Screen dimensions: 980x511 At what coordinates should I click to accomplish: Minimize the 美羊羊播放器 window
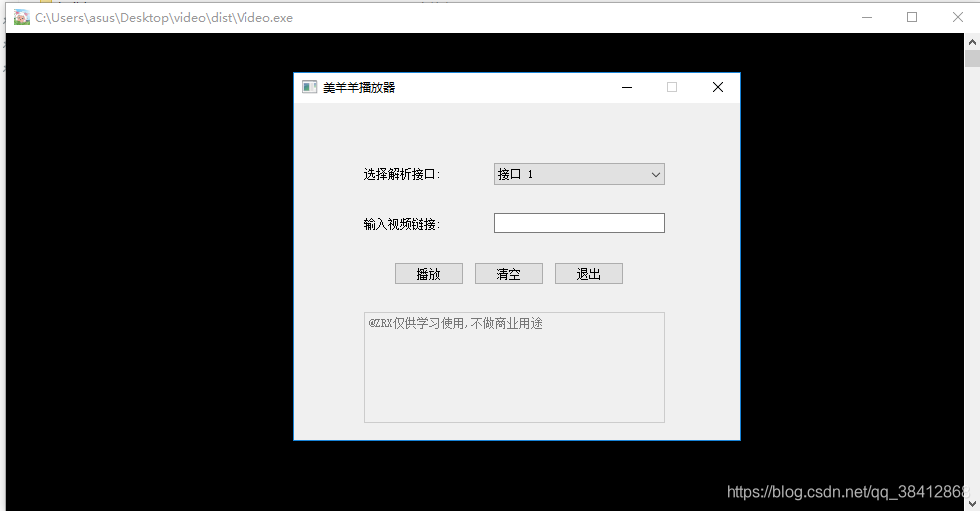627,87
